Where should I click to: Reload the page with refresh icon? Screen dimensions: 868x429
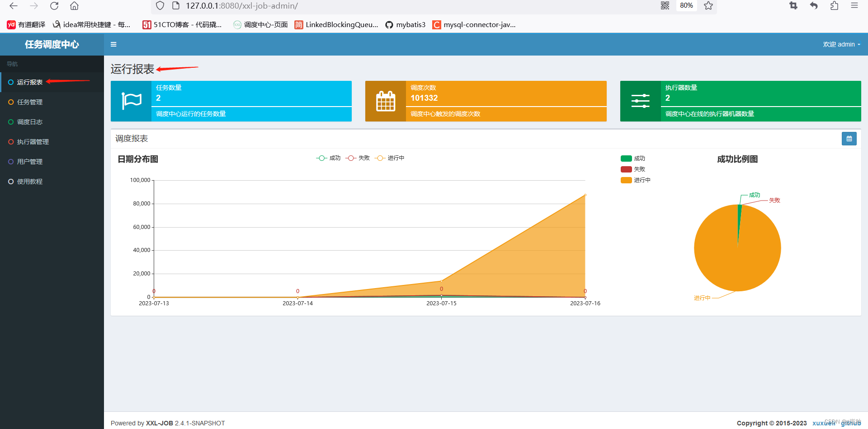point(54,6)
